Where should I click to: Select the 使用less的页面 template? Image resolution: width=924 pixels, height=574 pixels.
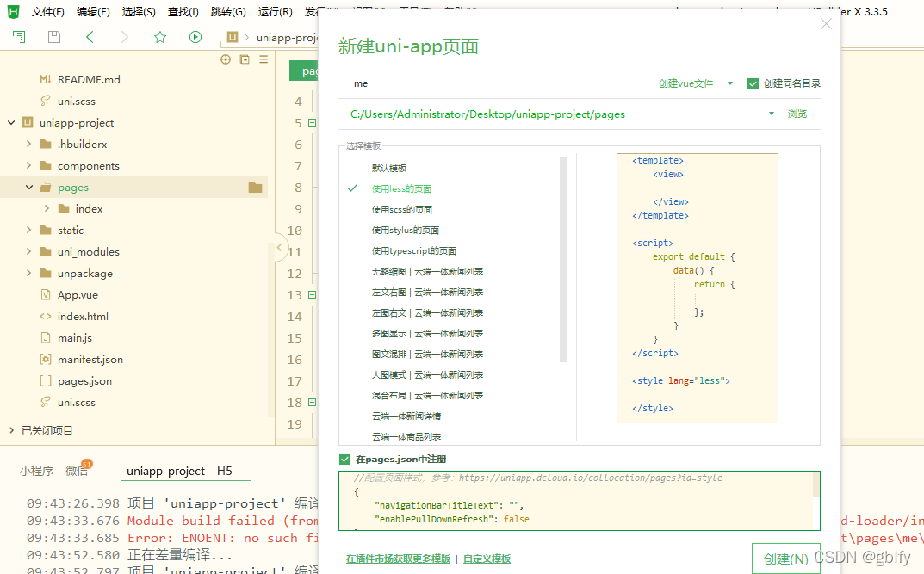click(401, 188)
